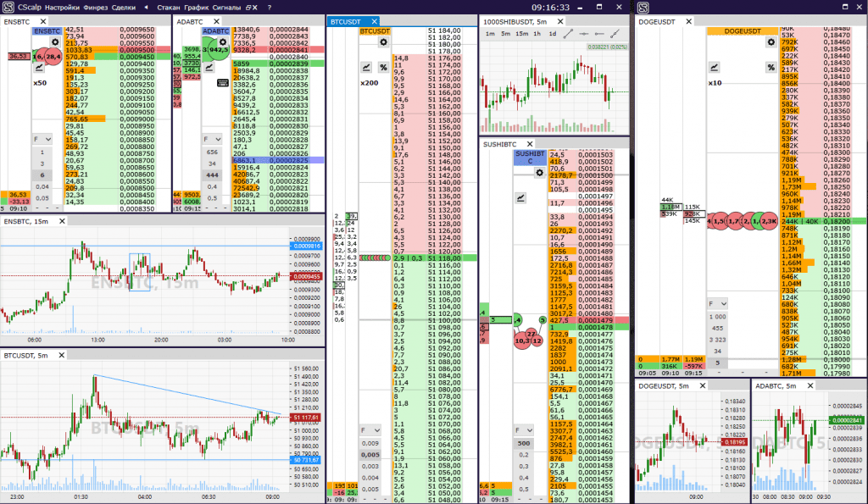
Task: Open settings gear in BTCUSDT order book
Action: (384, 42)
